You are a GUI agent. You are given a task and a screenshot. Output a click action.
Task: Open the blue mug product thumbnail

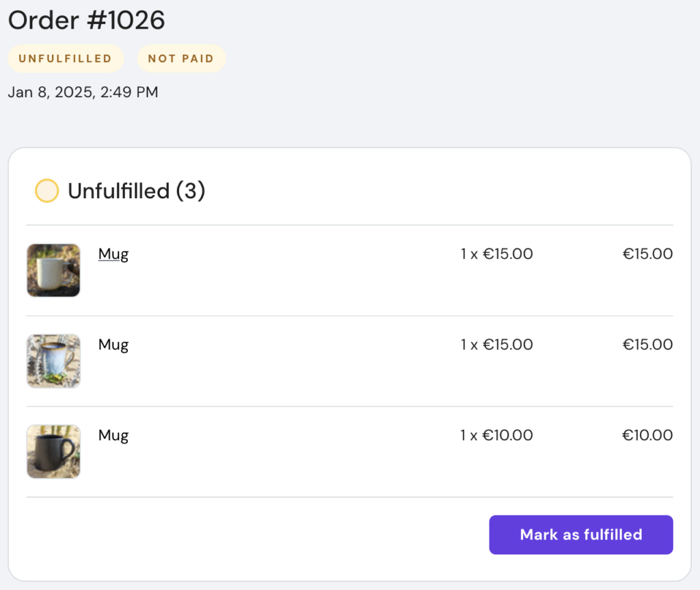pos(53,361)
